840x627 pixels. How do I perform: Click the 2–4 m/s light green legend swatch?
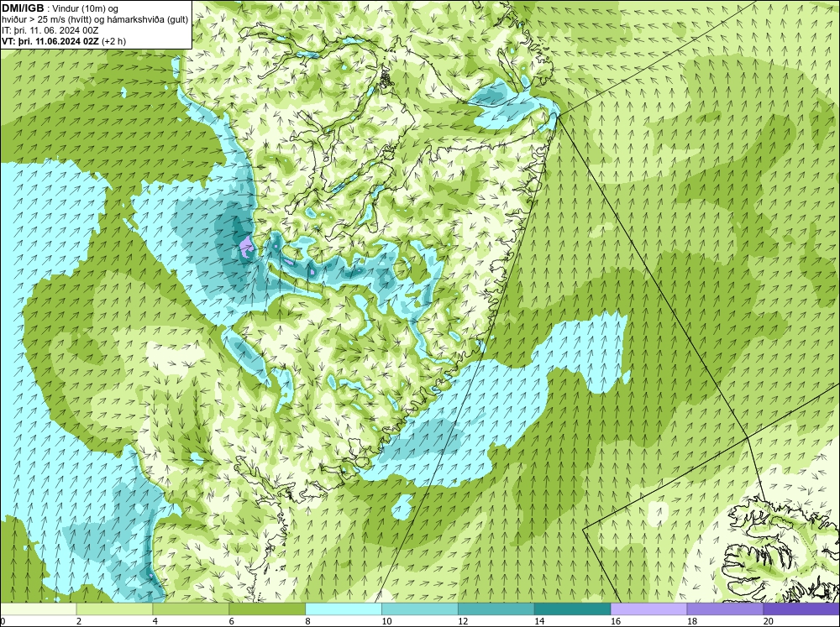[114, 609]
